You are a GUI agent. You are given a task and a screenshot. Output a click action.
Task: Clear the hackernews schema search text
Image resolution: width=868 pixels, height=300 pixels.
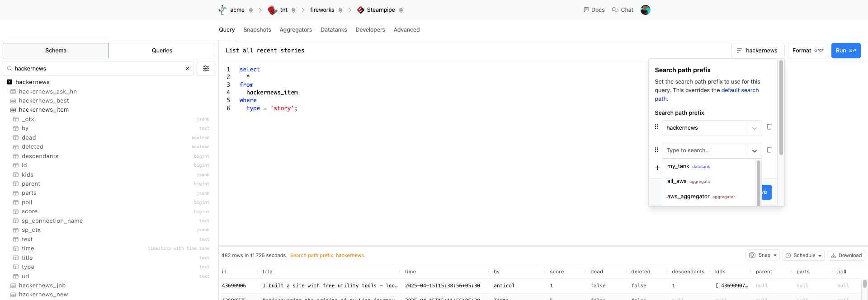(187, 69)
